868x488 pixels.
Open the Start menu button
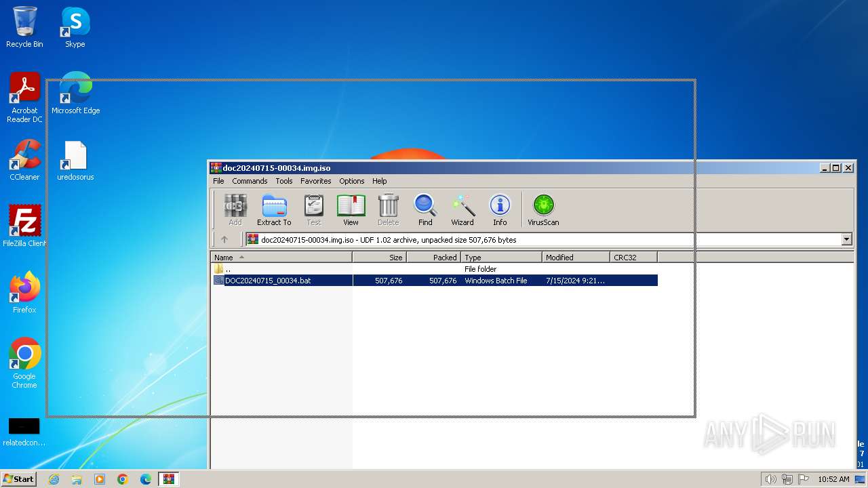[19, 479]
